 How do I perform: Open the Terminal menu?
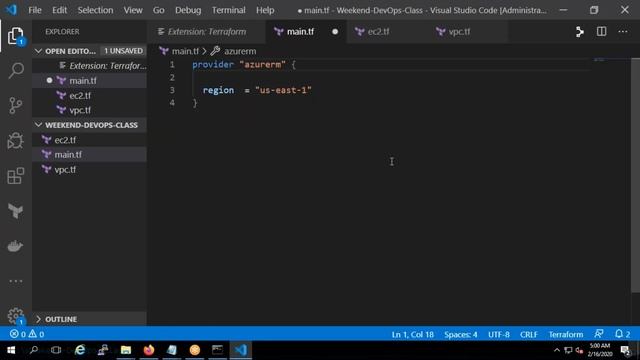[228, 10]
